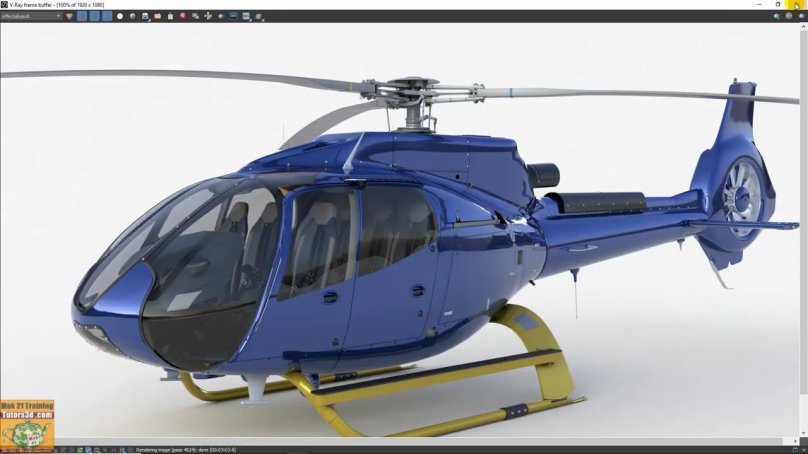808x454 pixels.
Task: Open the effectsResult channel dropdown
Action: (x=30, y=17)
